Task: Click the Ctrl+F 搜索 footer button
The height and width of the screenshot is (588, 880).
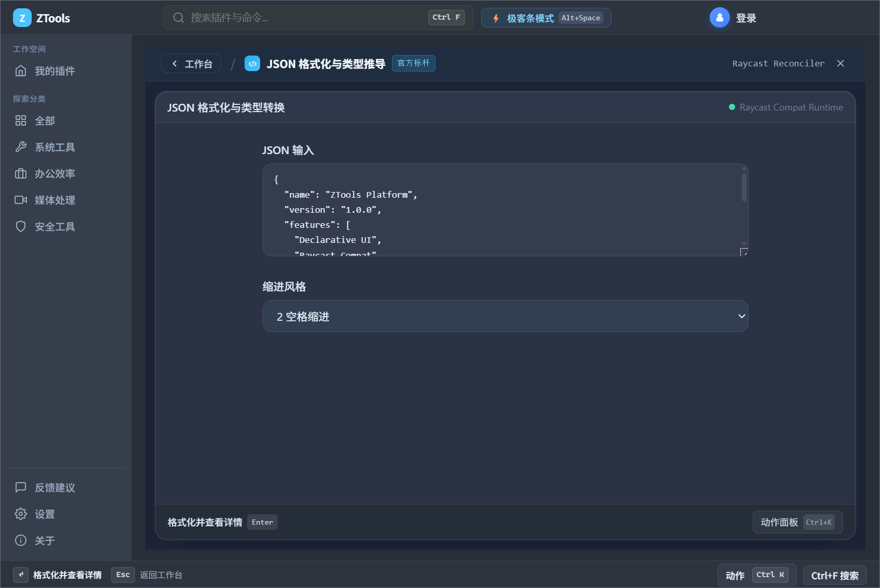Action: [x=835, y=575]
